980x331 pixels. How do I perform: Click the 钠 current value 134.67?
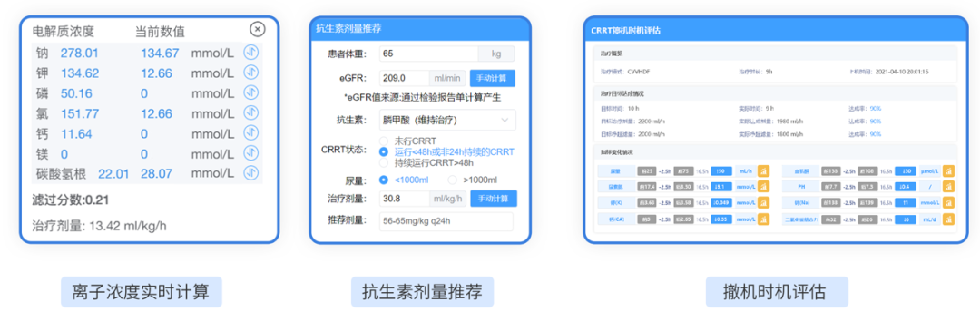160,54
